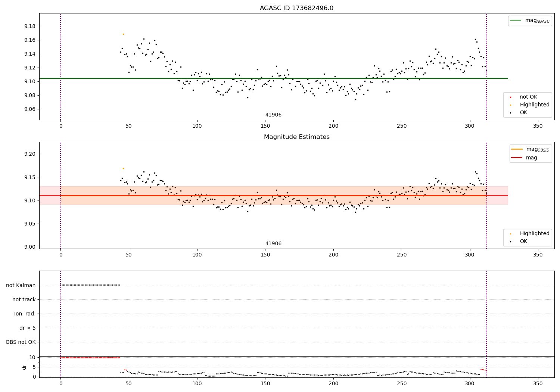The width and height of the screenshot is (560, 392).
Task: Click the '41906' label in the middle plot
Action: pos(273,244)
